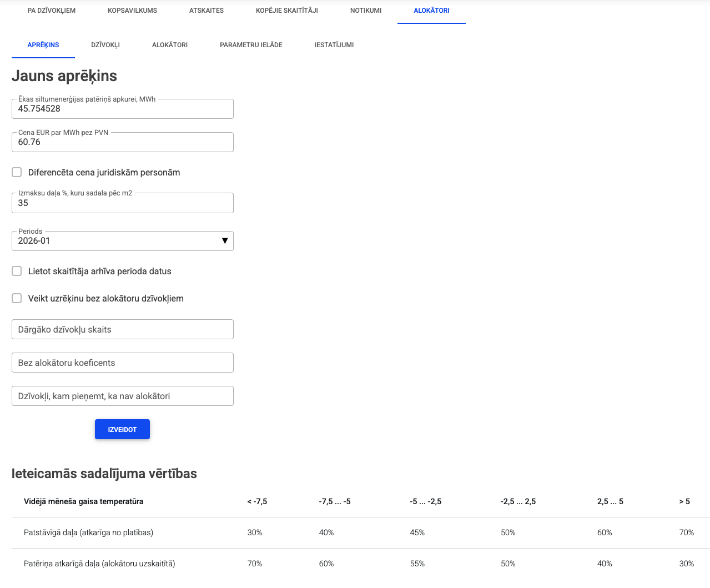The width and height of the screenshot is (710, 588).
Task: Check 'Lietot skaitītāja arhīva perioda datus'
Action: coord(17,271)
